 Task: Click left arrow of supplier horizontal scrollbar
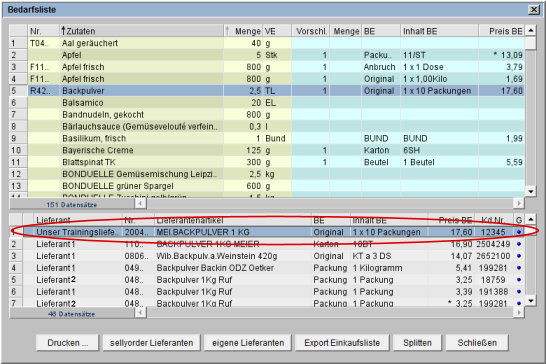[x=140, y=312]
